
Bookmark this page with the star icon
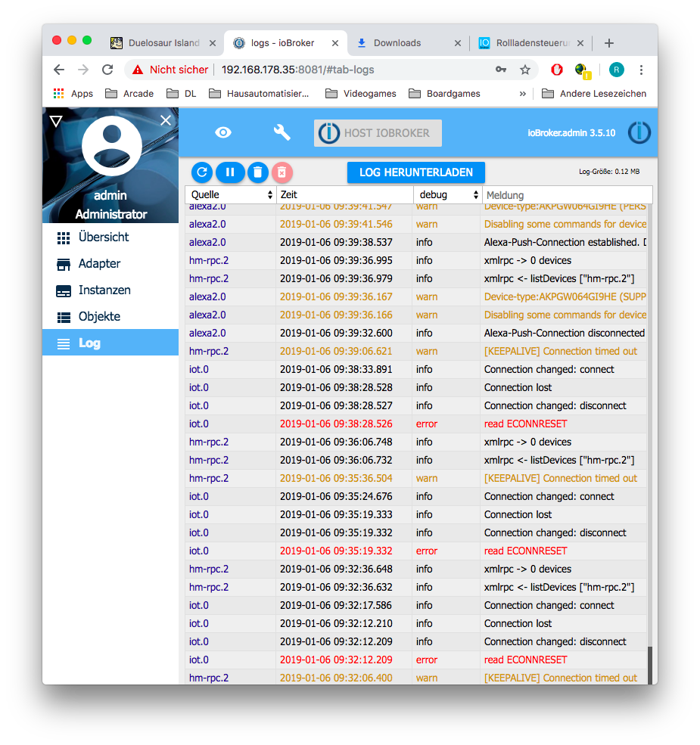tap(525, 70)
